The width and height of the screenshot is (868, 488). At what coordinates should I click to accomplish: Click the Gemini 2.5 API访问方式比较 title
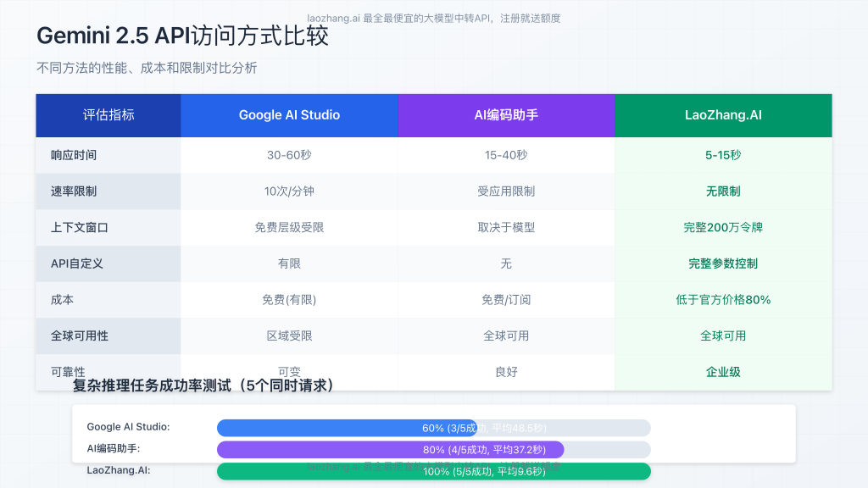pos(183,36)
